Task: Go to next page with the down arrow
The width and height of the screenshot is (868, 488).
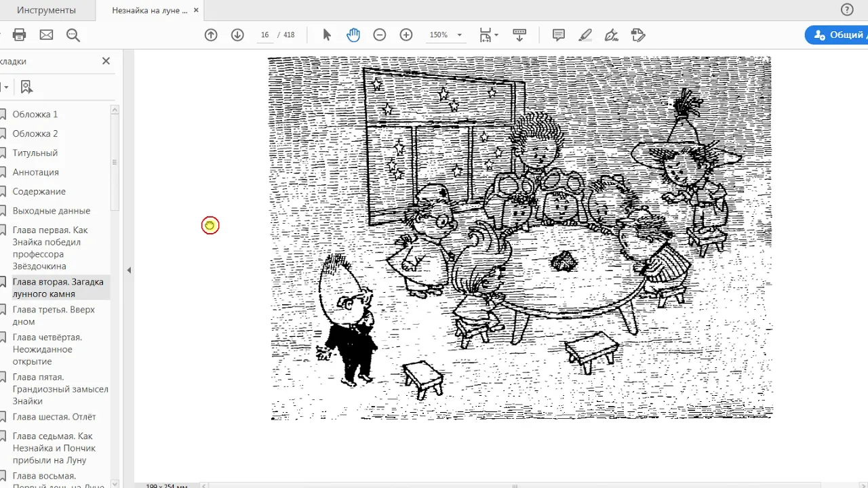Action: [x=237, y=35]
